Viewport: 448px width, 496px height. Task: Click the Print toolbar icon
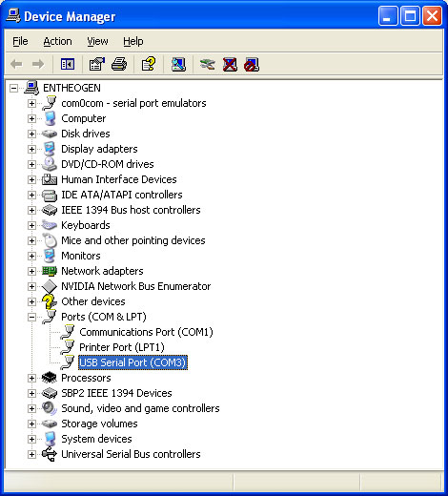point(119,65)
